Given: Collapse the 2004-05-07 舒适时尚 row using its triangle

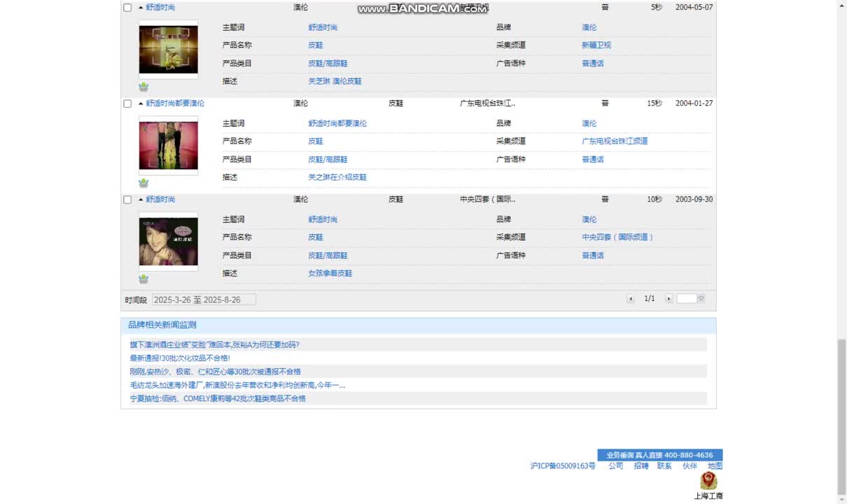Looking at the screenshot, I should click(141, 7).
